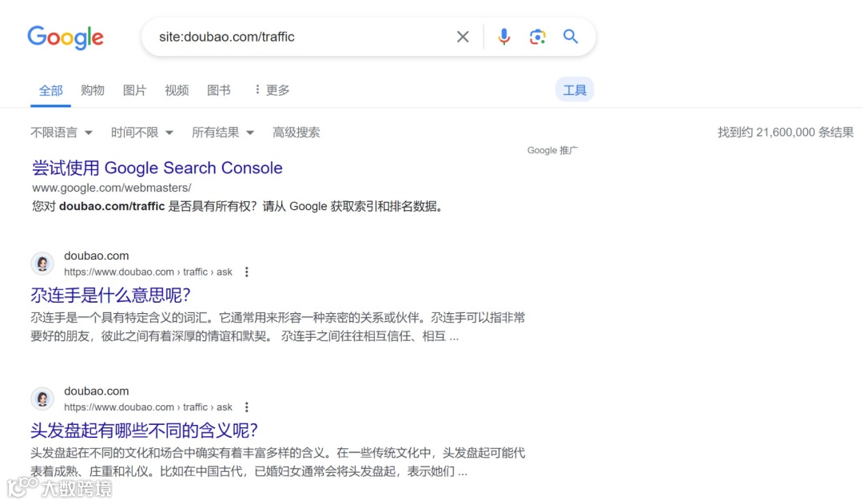Click doubao.com site name above 尕连手 result
863x504 pixels.
tap(97, 256)
